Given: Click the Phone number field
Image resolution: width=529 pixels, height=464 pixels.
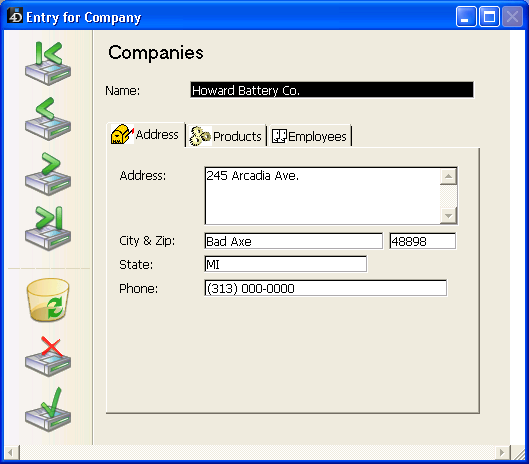Looking at the screenshot, I should click(326, 288).
